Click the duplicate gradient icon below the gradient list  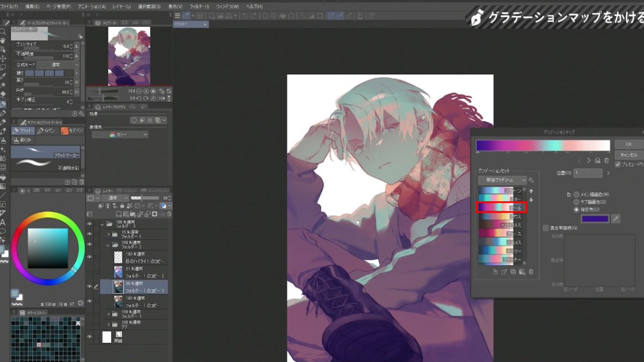click(513, 272)
